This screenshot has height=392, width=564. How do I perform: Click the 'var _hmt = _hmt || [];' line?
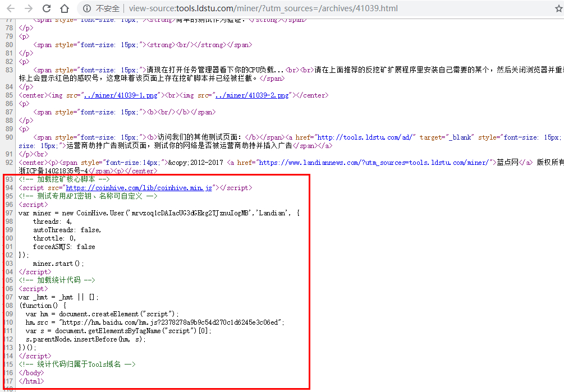tap(58, 297)
